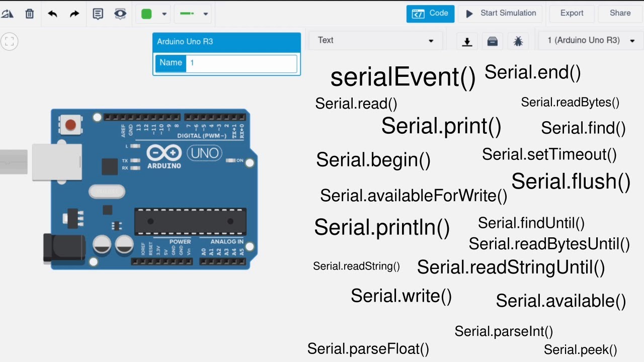644x362 pixels.
Task: Click the Serial.println() text
Action: coord(382,227)
